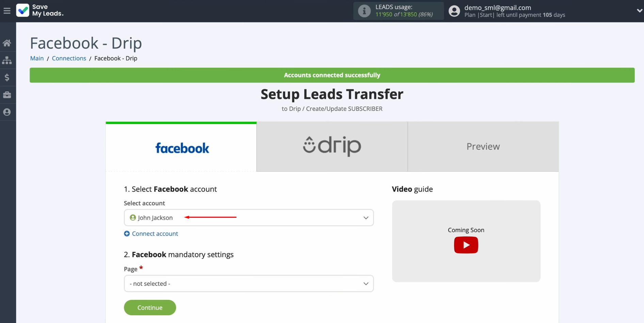Open the home icon in sidebar
This screenshot has height=323, width=644.
click(7, 43)
